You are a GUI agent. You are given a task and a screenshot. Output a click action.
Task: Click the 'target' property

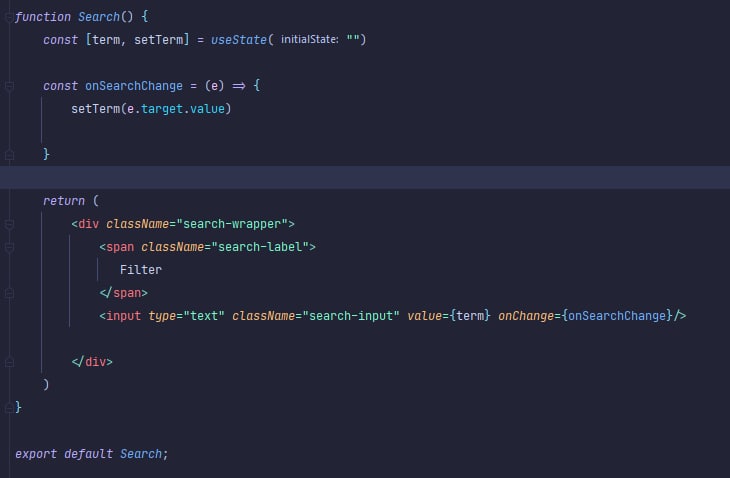coord(162,109)
